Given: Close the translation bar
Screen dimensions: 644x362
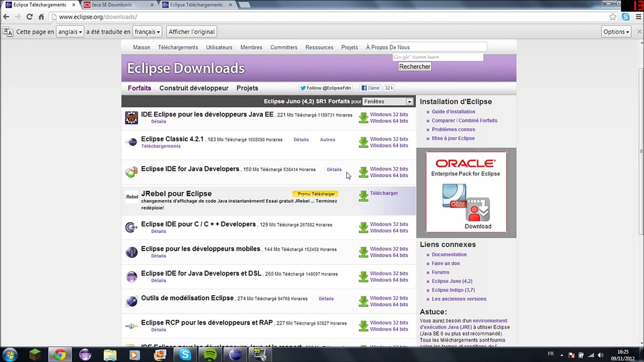Looking at the screenshot, I should click(639, 32).
